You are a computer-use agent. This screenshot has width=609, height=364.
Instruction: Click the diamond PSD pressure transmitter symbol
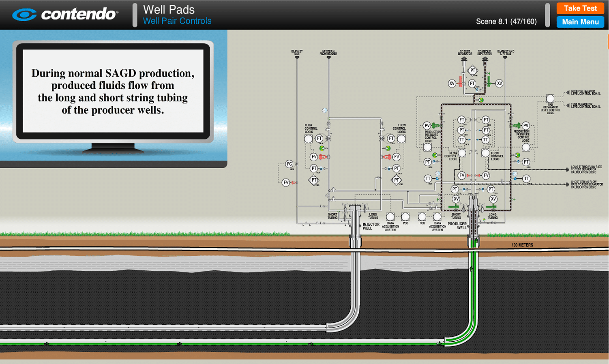click(x=314, y=180)
